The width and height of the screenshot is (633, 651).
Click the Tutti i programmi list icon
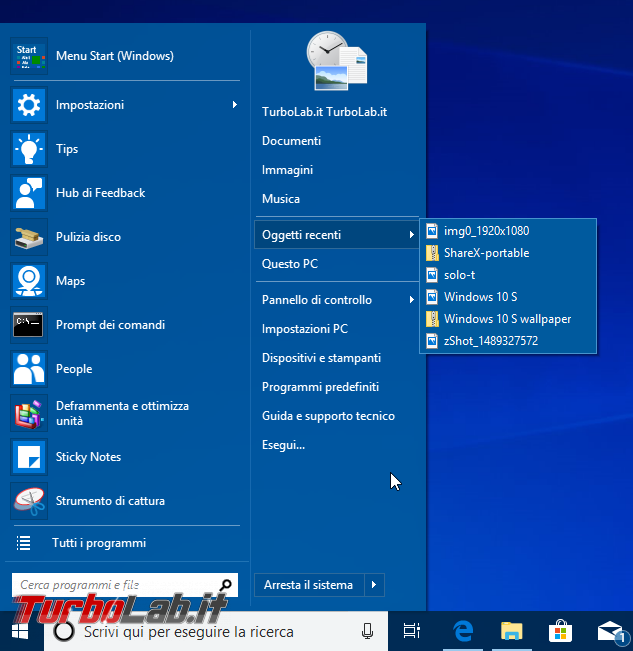(23, 543)
